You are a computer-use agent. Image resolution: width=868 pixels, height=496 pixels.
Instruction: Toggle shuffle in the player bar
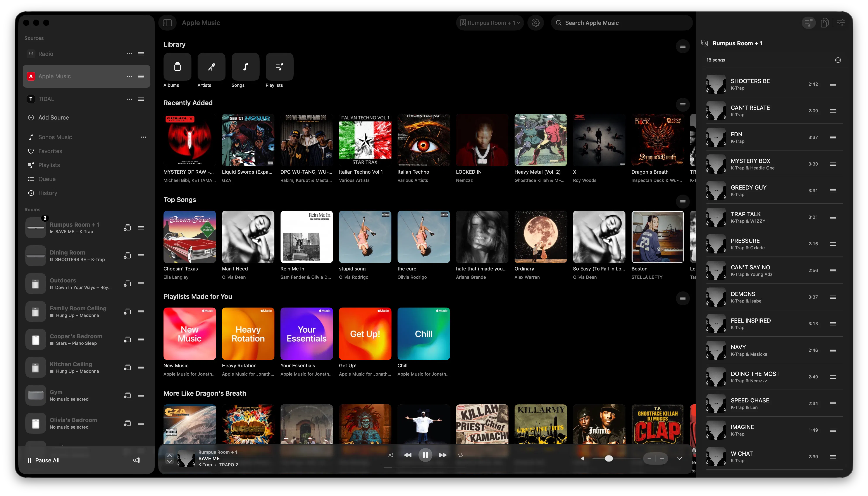click(390, 455)
